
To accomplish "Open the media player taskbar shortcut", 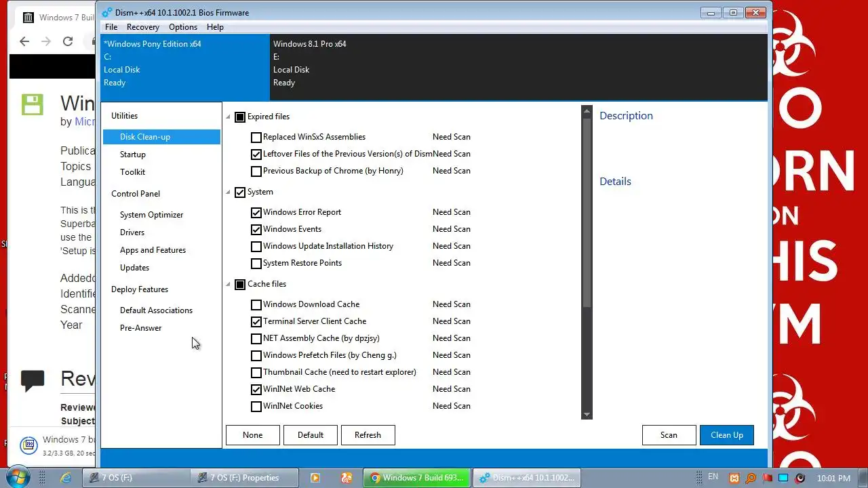I will pos(315,478).
